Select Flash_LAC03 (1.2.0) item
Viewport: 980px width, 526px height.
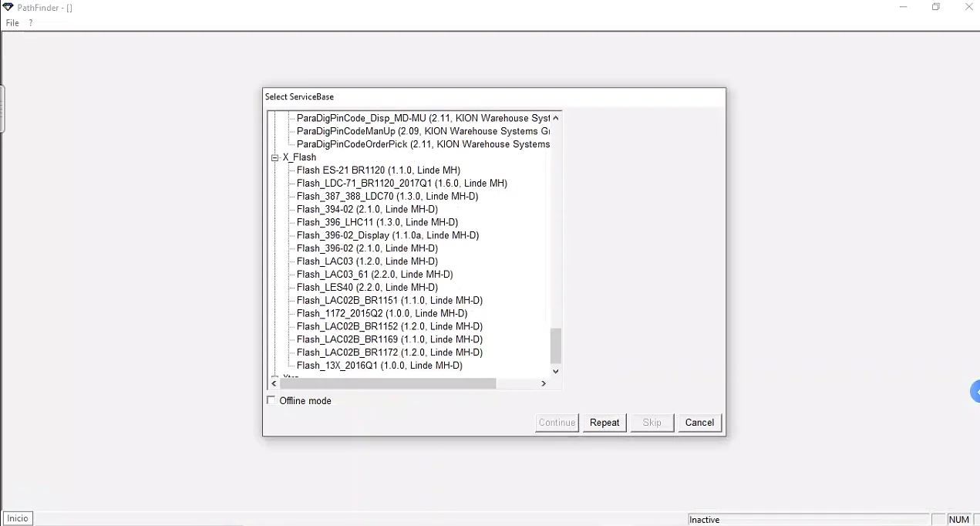367,261
